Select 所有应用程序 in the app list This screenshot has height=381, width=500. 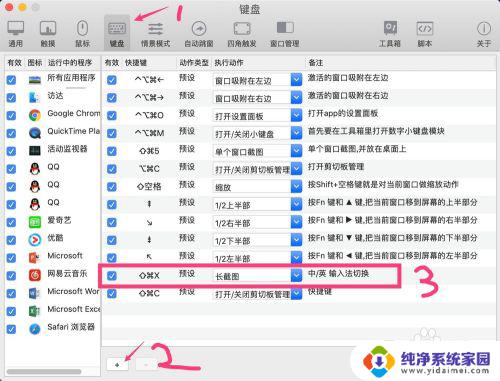[53, 79]
